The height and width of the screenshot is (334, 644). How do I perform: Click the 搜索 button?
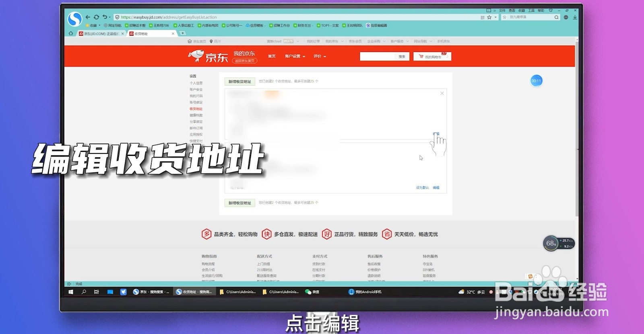pos(402,57)
